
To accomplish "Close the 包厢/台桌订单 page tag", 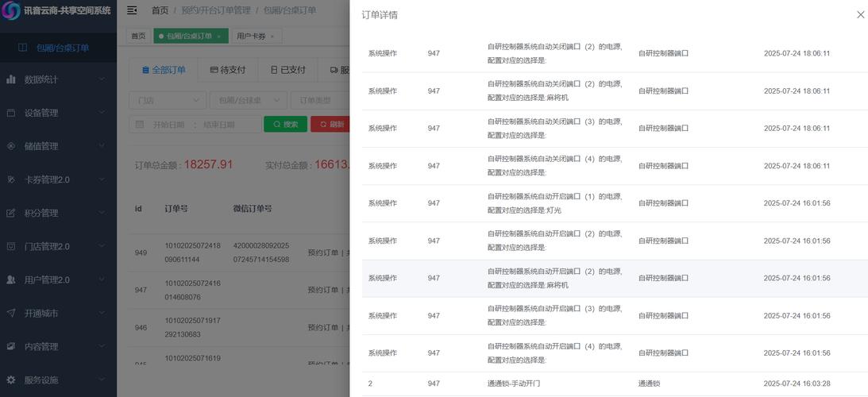I will coord(218,37).
